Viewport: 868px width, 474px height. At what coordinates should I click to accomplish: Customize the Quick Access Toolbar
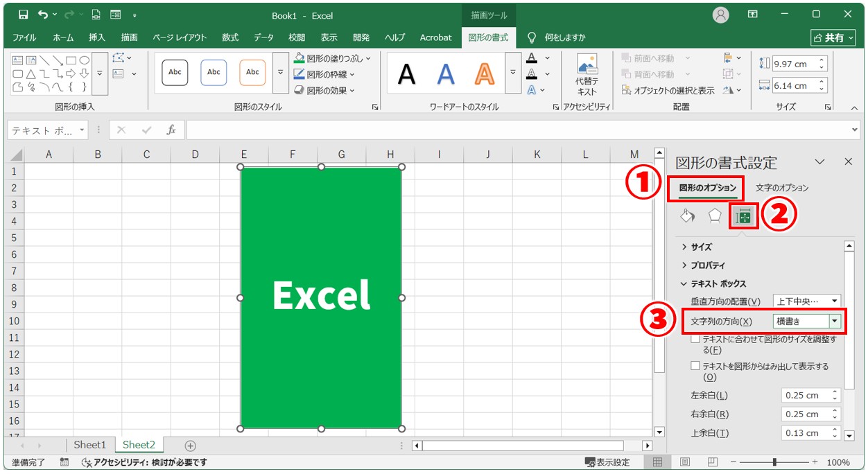[x=134, y=15]
